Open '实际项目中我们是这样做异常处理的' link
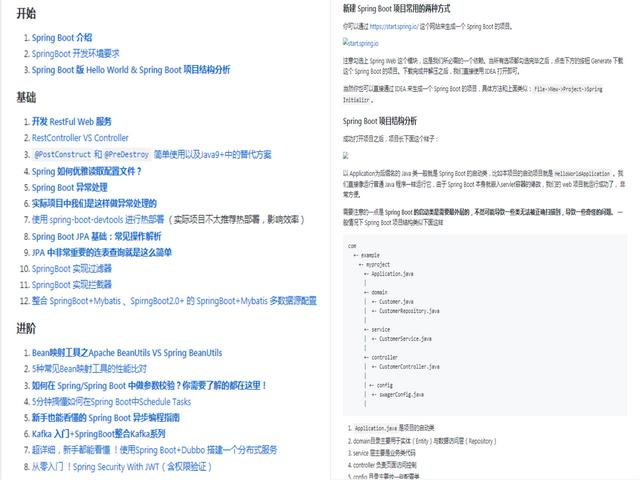 click(x=94, y=203)
